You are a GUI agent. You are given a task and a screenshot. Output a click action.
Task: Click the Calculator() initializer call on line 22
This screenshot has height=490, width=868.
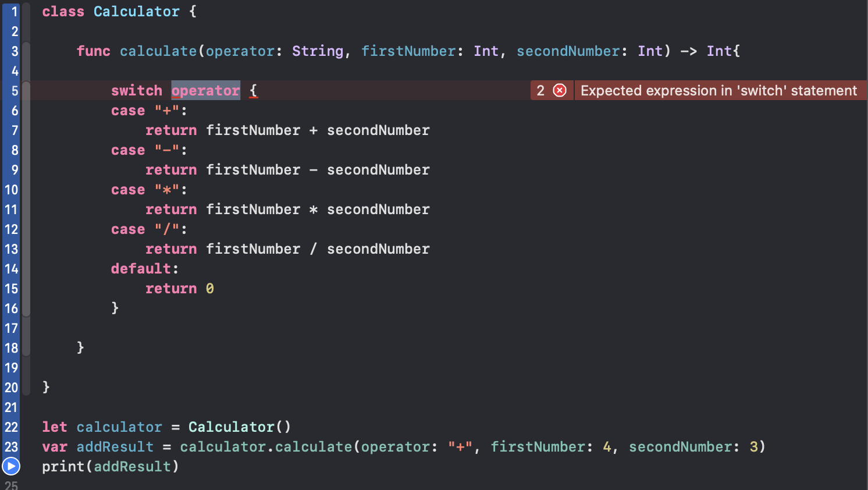click(239, 427)
